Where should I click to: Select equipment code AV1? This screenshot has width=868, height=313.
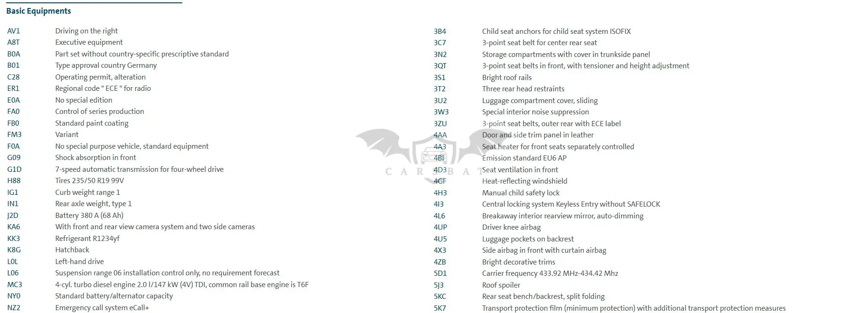tap(14, 31)
